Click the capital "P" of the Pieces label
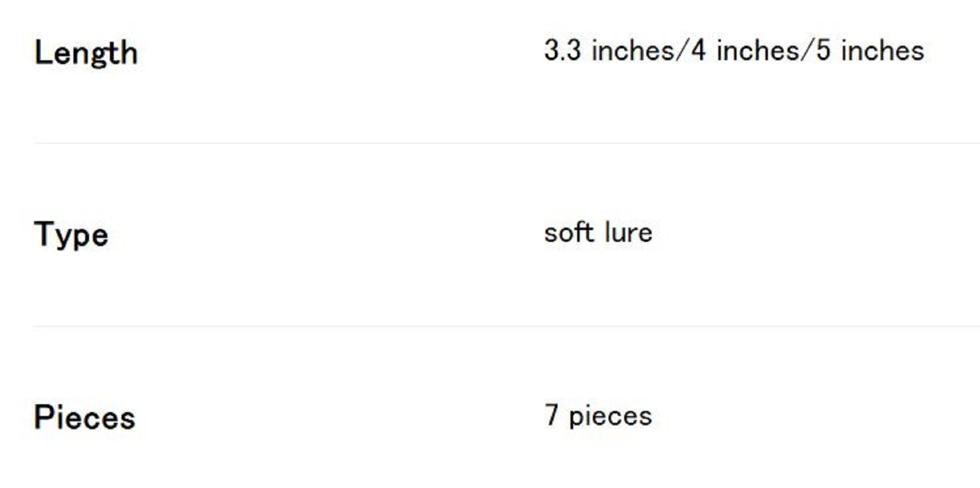 (42, 417)
